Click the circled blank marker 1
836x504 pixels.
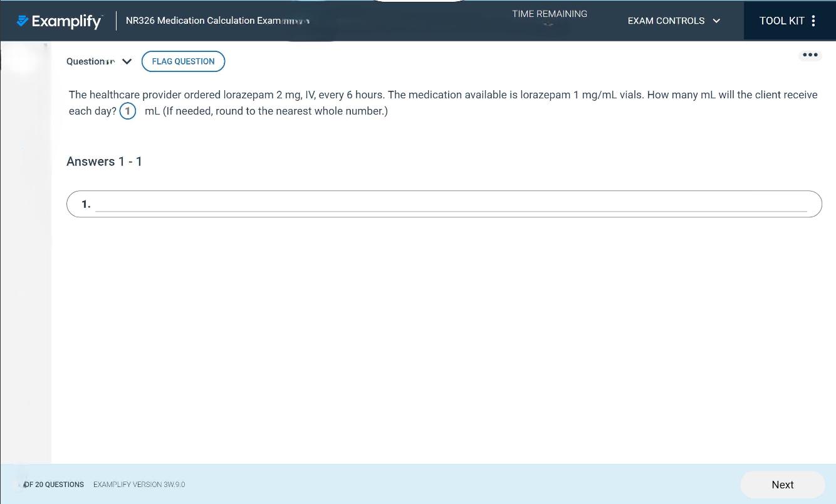(x=128, y=111)
